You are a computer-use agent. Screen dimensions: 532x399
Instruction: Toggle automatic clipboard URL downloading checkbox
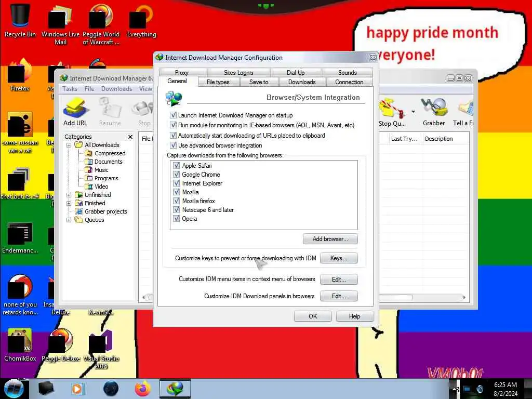click(x=174, y=136)
